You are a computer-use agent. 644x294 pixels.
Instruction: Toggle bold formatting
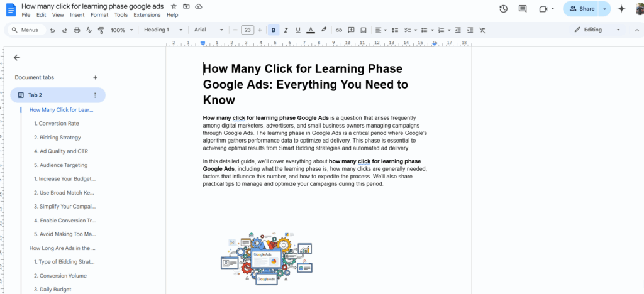(274, 30)
